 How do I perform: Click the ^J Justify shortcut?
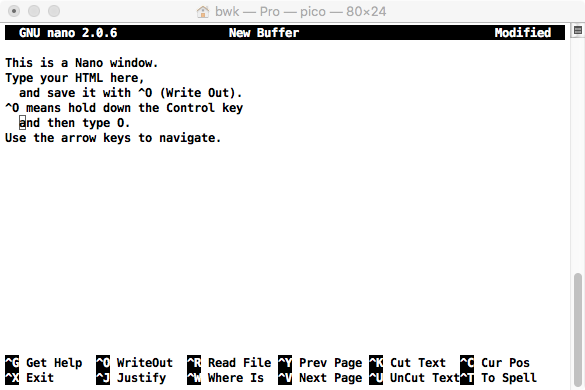pos(131,378)
